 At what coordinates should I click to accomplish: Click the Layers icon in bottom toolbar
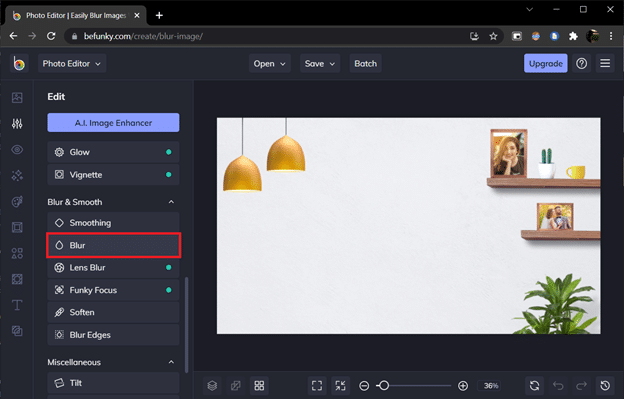pos(212,385)
